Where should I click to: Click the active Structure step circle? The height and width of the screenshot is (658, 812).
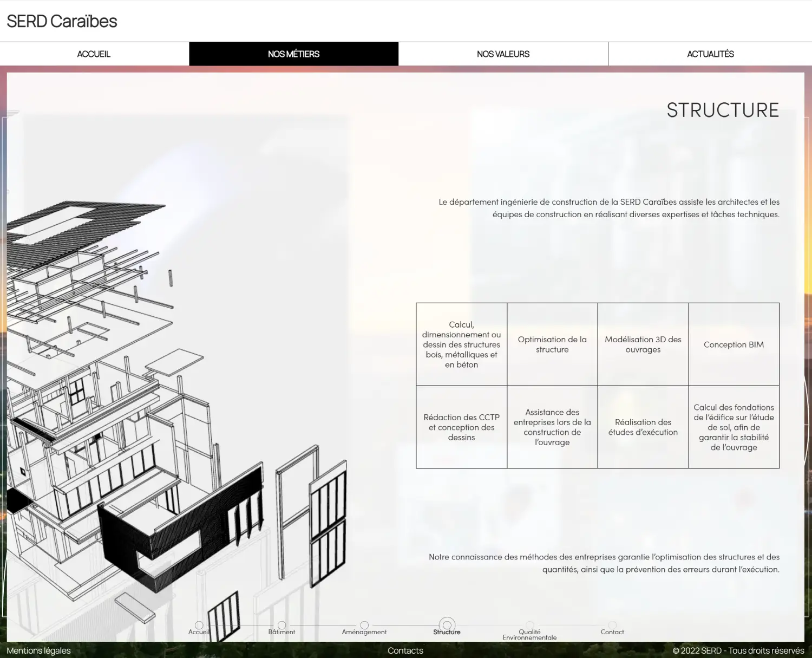pos(447,625)
